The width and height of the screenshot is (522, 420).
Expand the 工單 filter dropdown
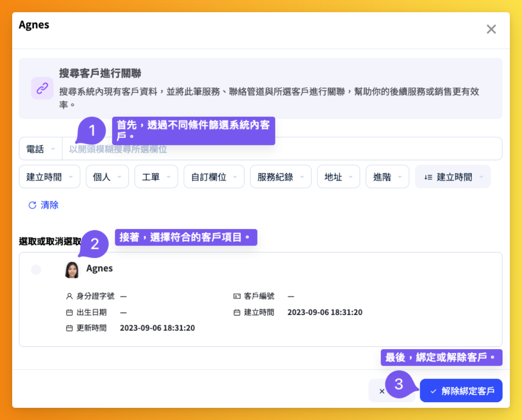156,177
